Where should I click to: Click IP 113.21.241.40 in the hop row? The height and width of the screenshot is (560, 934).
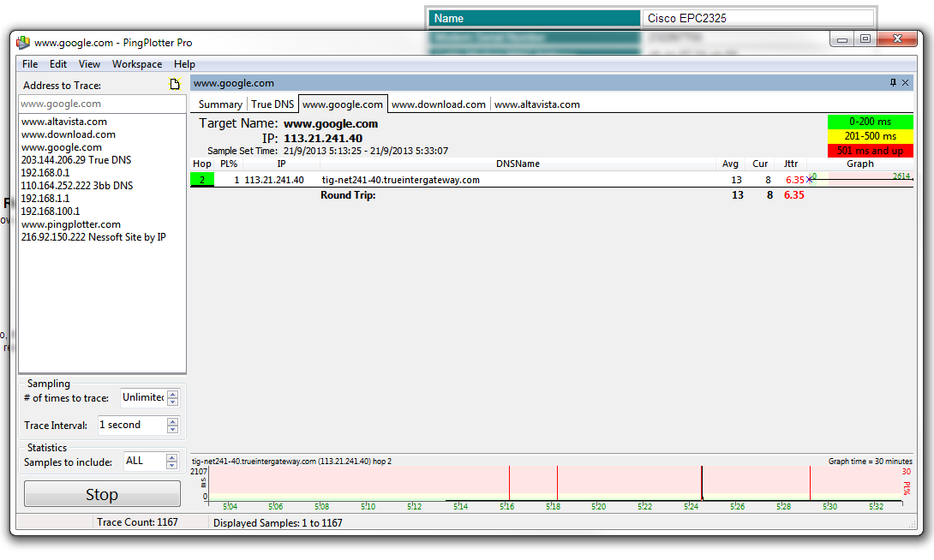pos(274,180)
